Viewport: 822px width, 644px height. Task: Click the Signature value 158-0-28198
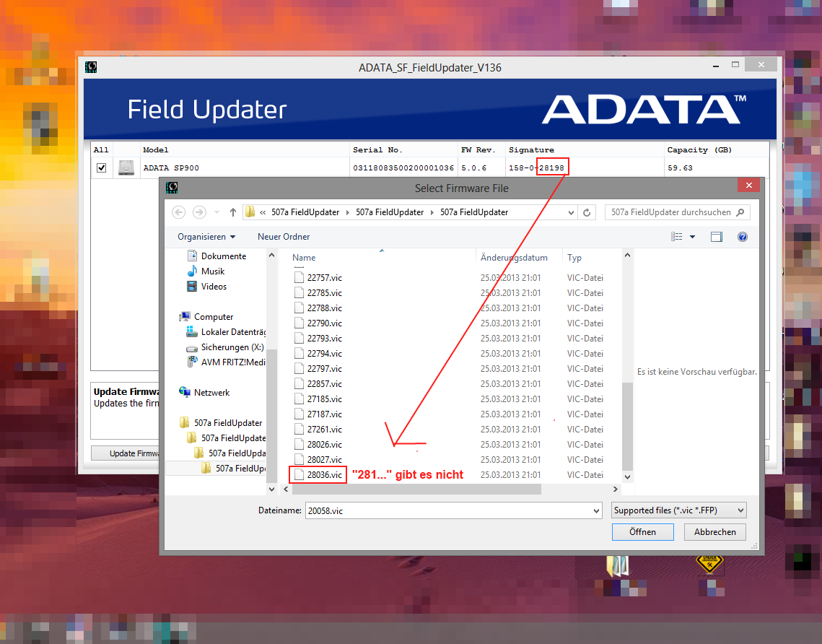[536, 167]
